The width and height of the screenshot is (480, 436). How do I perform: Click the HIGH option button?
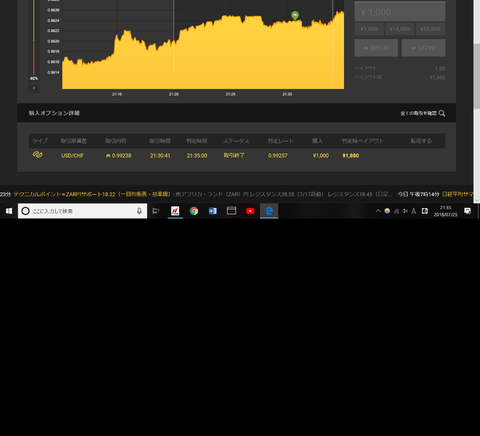coord(376,48)
